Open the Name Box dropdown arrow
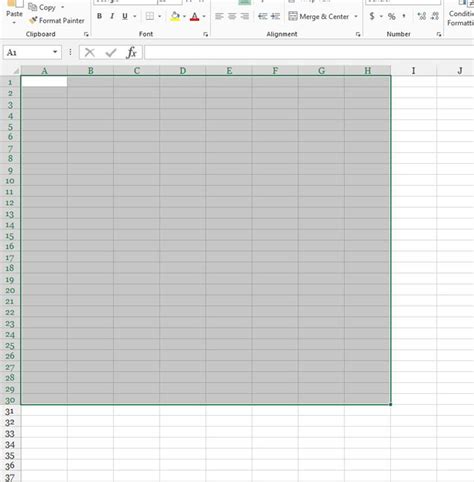Screen dimensions: 474x482 pos(55,52)
